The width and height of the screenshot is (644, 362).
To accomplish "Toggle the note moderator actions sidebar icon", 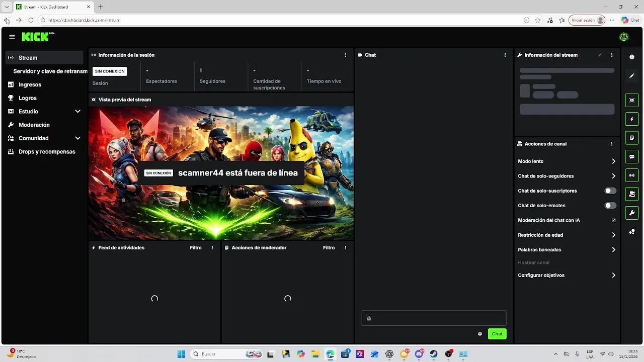I will coord(632,138).
